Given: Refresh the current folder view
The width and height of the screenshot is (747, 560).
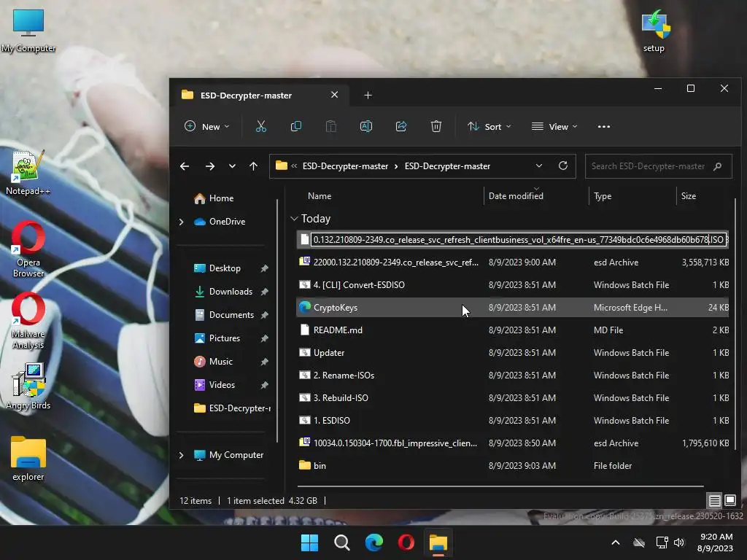Looking at the screenshot, I should click(562, 166).
